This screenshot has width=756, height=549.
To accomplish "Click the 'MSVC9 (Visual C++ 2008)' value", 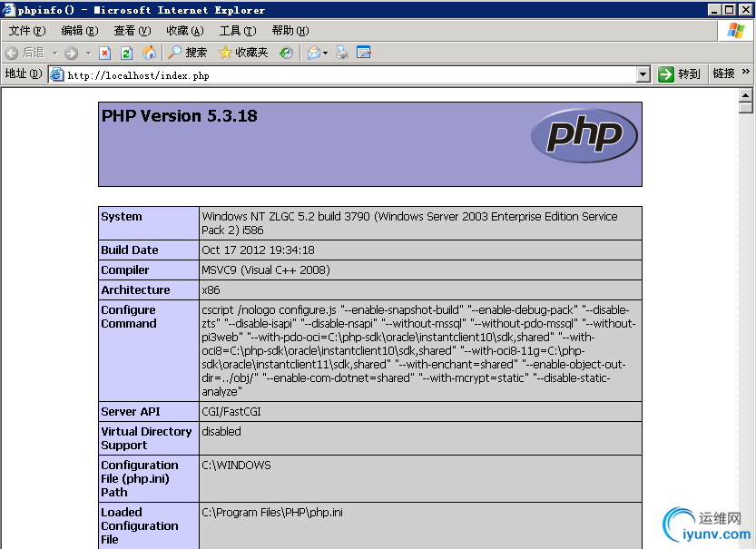I will [266, 270].
